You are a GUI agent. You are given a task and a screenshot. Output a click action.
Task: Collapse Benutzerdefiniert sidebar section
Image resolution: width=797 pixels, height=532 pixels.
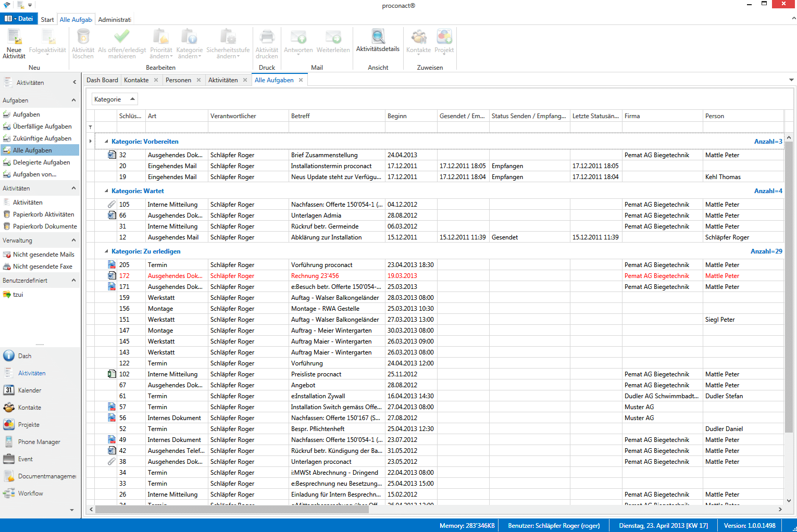point(73,280)
